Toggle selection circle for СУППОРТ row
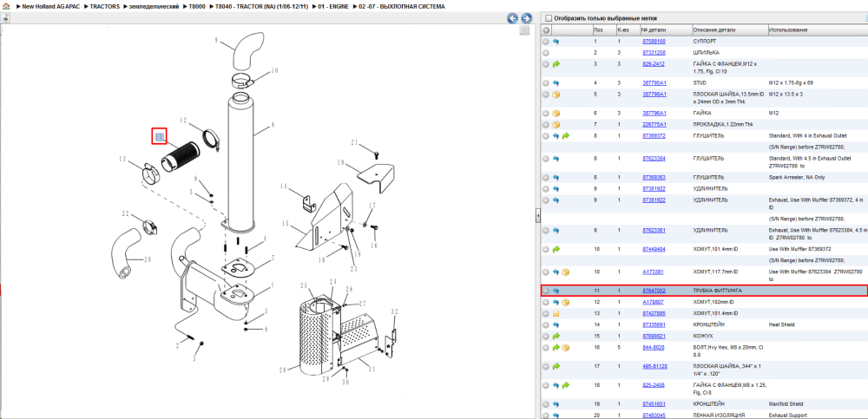 point(546,42)
